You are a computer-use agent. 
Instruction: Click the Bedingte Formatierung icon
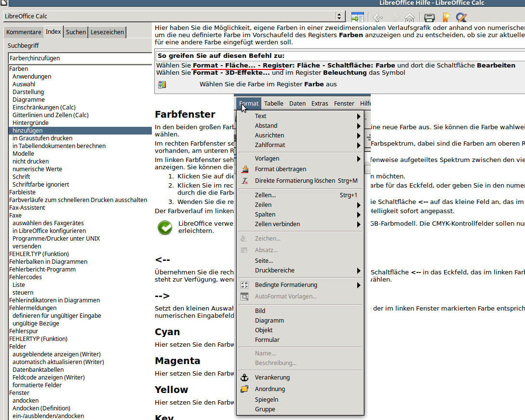point(245,285)
